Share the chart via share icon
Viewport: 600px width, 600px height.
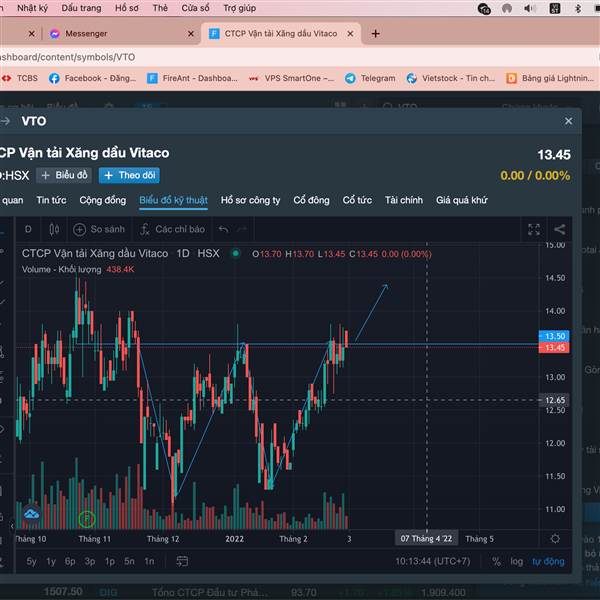(559, 229)
